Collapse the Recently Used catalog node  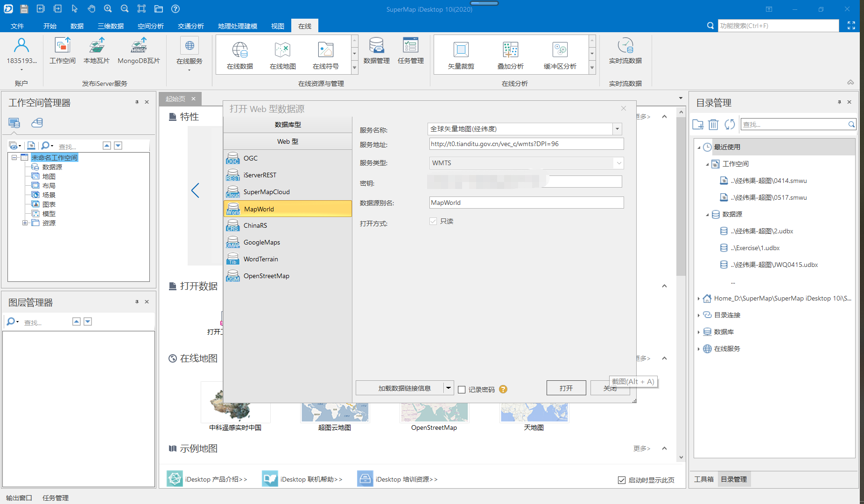click(x=699, y=147)
